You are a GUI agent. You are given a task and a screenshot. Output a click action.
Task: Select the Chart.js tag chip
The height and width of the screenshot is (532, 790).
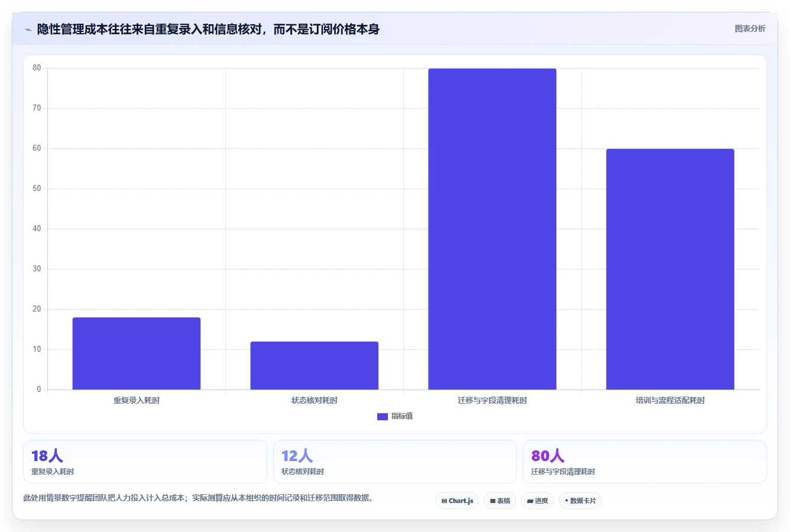pos(457,501)
